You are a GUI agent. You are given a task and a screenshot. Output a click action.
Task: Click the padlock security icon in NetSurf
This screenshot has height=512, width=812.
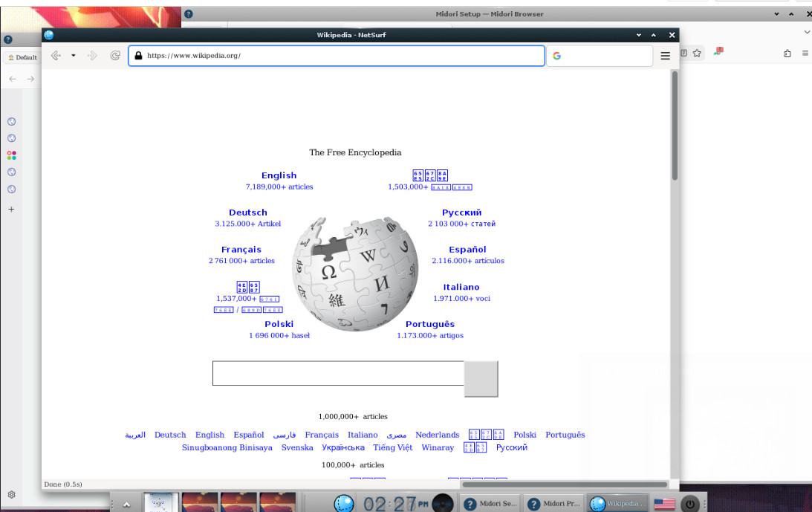(x=138, y=56)
